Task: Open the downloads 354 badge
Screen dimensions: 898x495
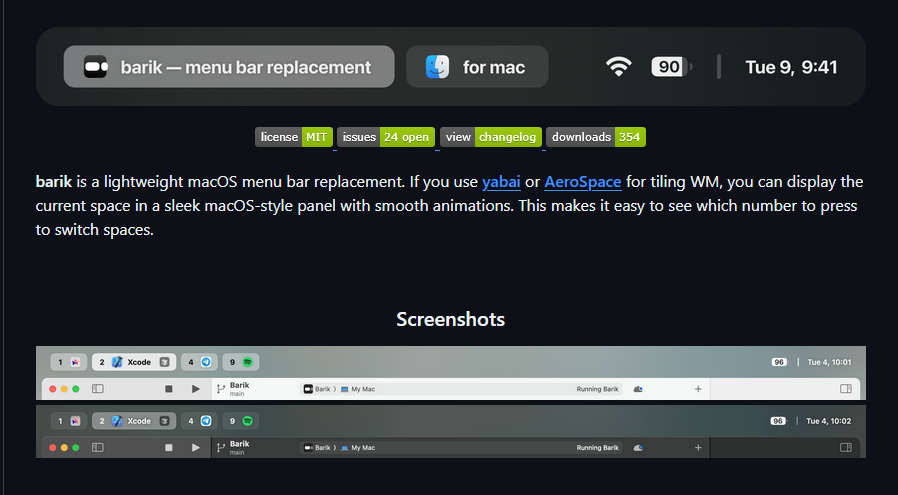Action: (596, 137)
